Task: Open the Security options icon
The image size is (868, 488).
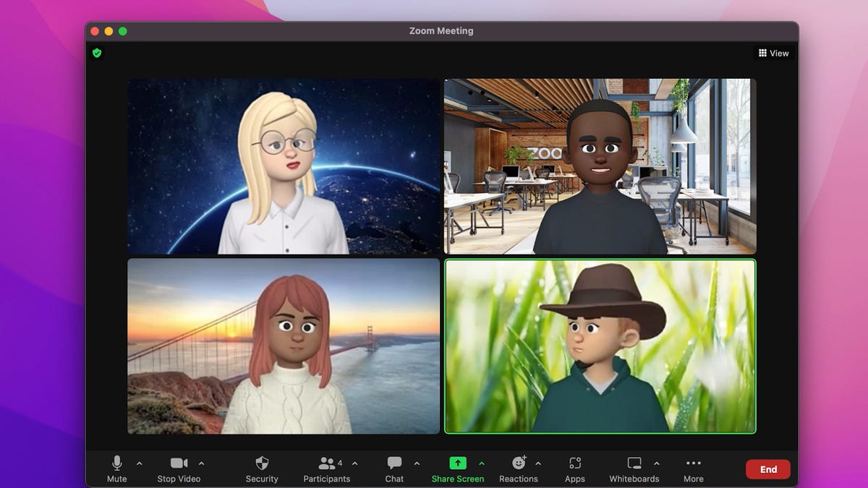Action: pyautogui.click(x=261, y=463)
